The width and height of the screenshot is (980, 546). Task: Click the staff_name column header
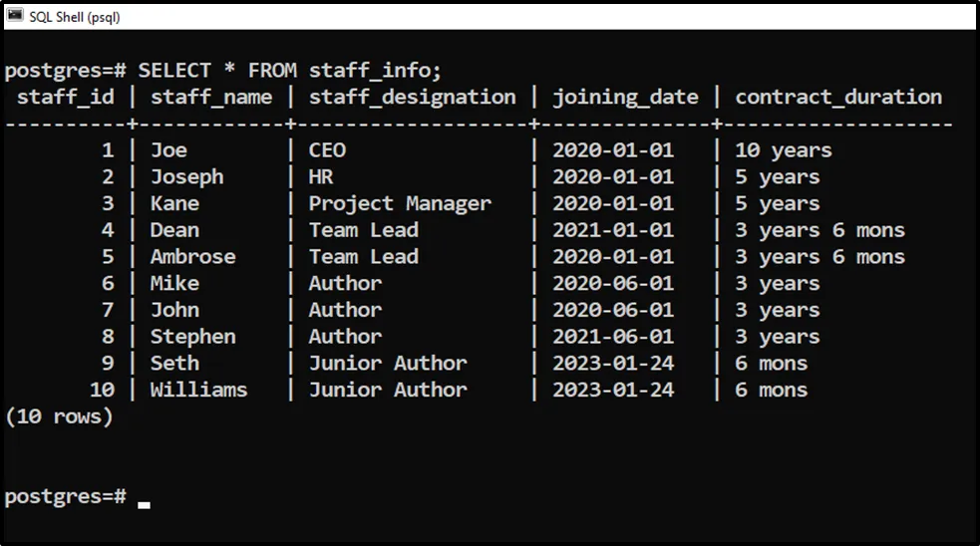click(x=211, y=98)
